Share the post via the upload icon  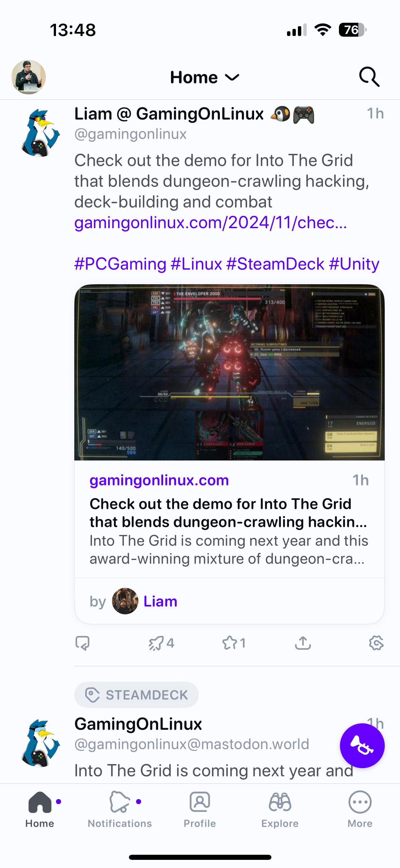[x=303, y=643]
